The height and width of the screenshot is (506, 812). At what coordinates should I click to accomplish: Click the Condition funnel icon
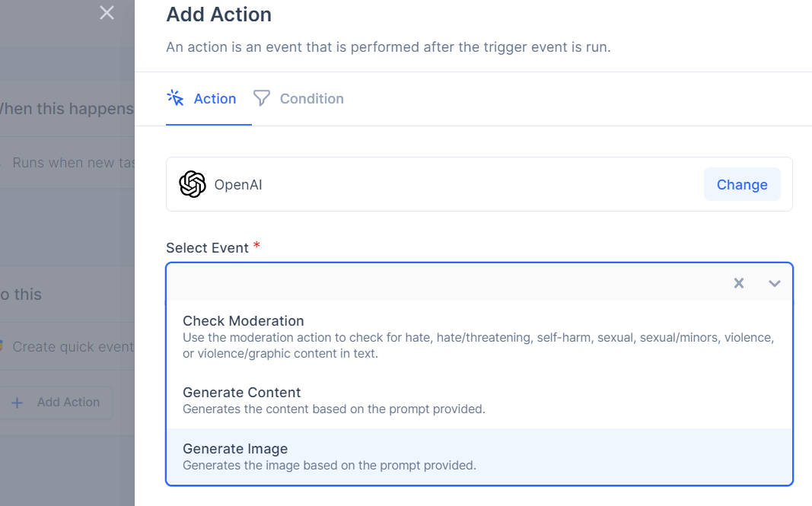coord(262,98)
